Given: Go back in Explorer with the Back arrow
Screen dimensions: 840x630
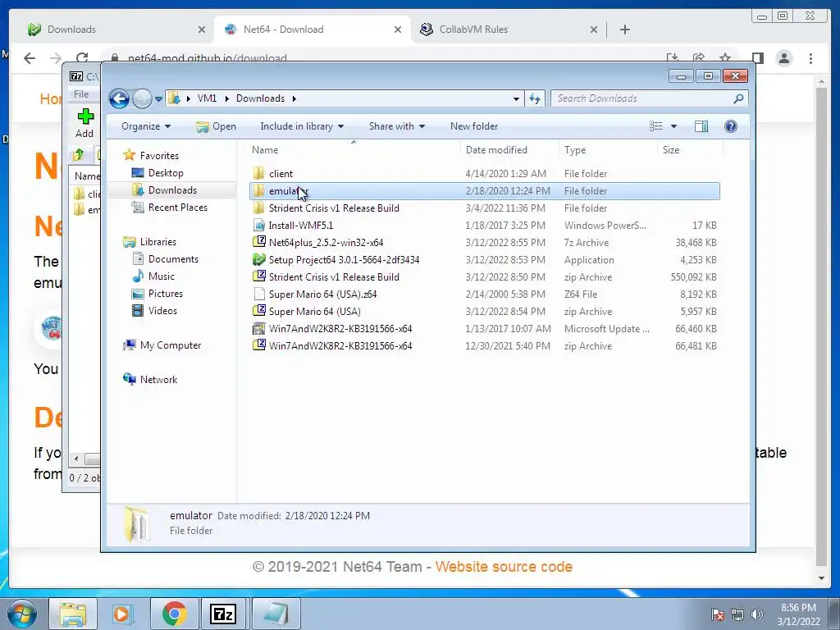Looking at the screenshot, I should tap(119, 98).
